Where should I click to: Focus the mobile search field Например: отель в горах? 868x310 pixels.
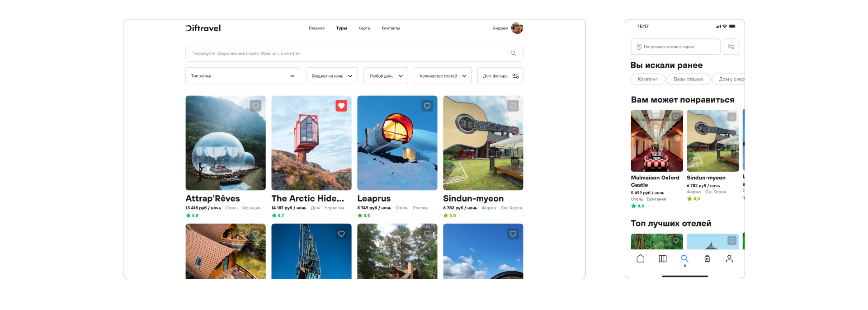(x=675, y=47)
